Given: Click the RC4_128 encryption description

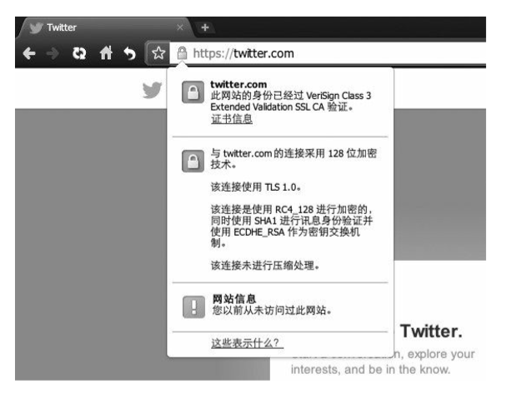Looking at the screenshot, I should tap(292, 226).
